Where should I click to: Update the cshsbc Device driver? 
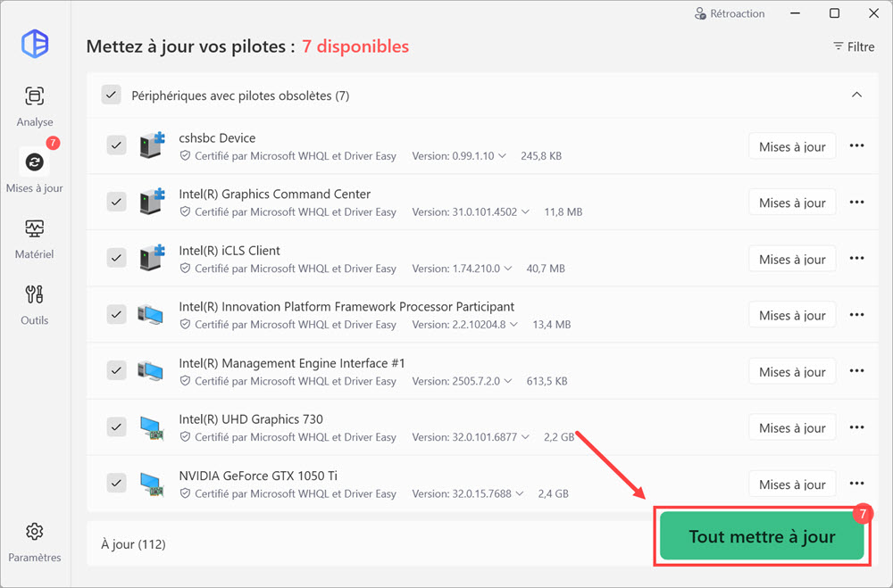(x=792, y=146)
